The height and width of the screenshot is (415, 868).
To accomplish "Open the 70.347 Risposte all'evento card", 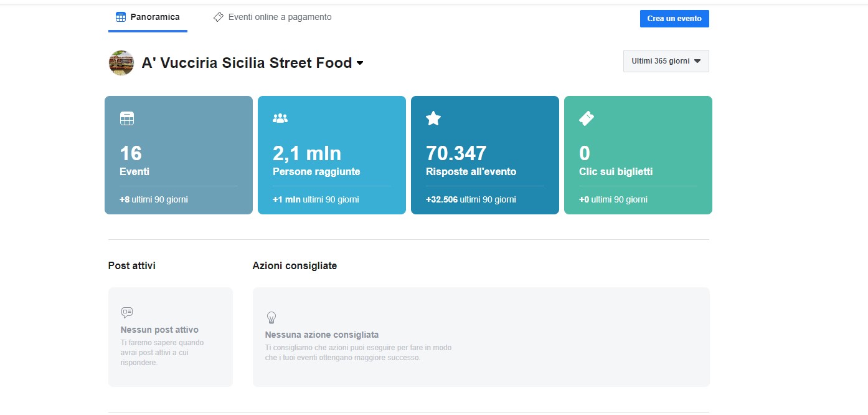I will click(485, 155).
